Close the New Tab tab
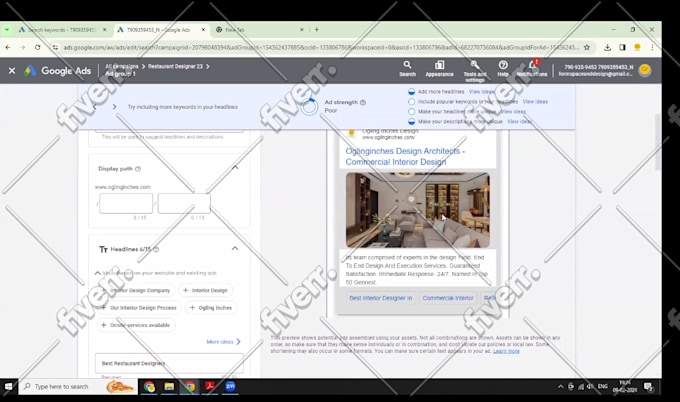Image resolution: width=680 pixels, height=402 pixels. (x=302, y=30)
